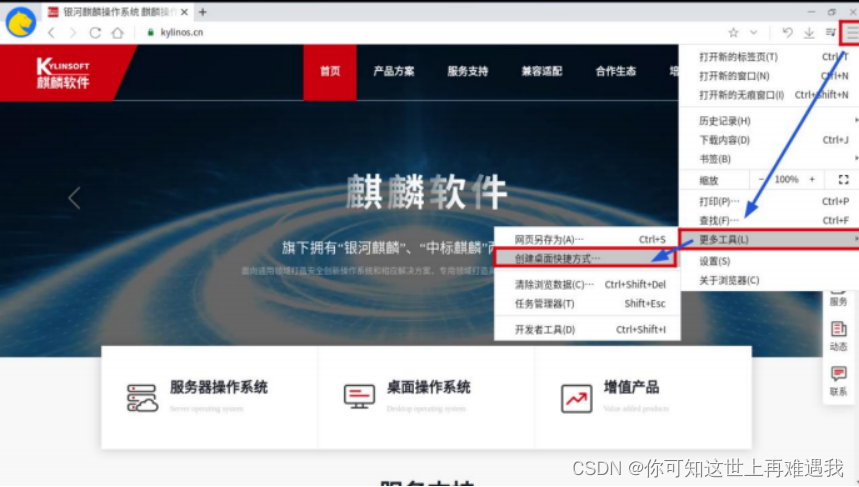Open downloads via the download icon

[x=809, y=33]
